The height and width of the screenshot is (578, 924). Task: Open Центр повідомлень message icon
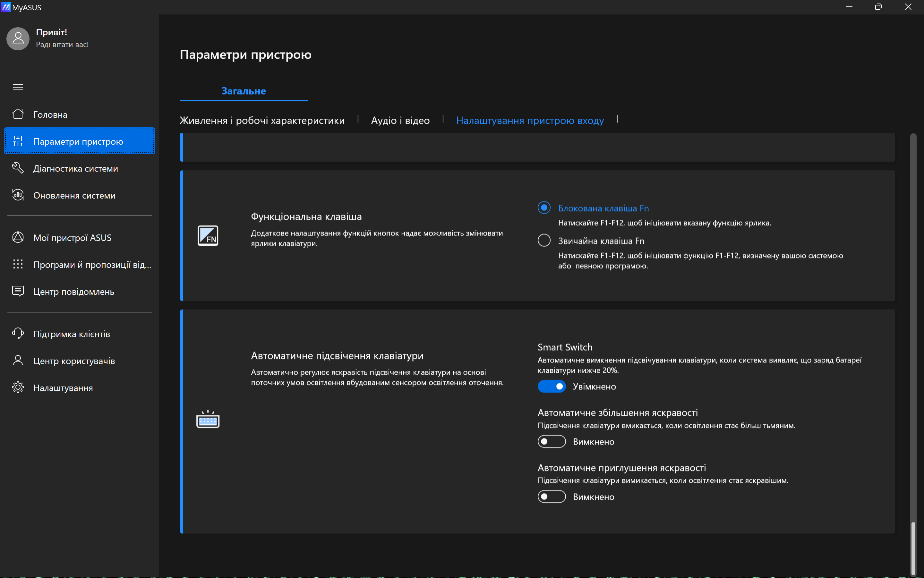[x=18, y=291]
